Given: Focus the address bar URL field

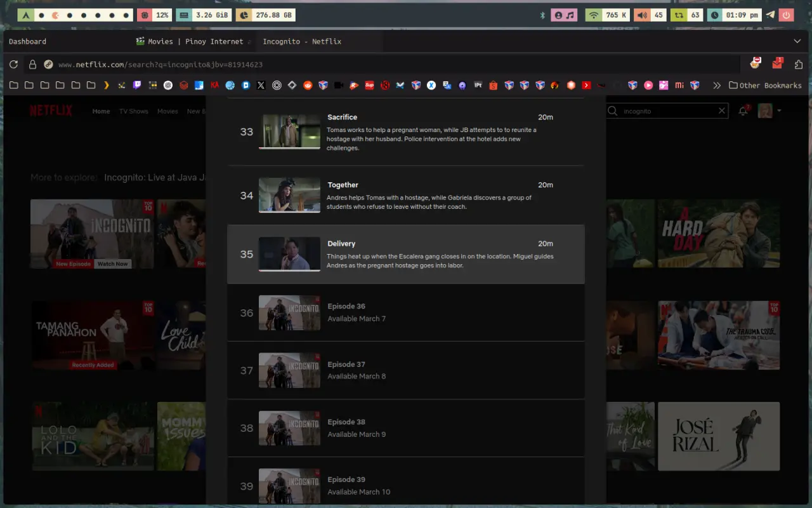Looking at the screenshot, I should coord(393,65).
